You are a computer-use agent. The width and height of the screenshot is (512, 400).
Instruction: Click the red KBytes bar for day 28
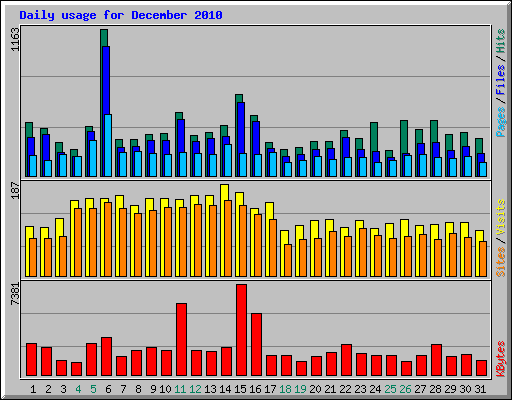pyautogui.click(x=436, y=360)
